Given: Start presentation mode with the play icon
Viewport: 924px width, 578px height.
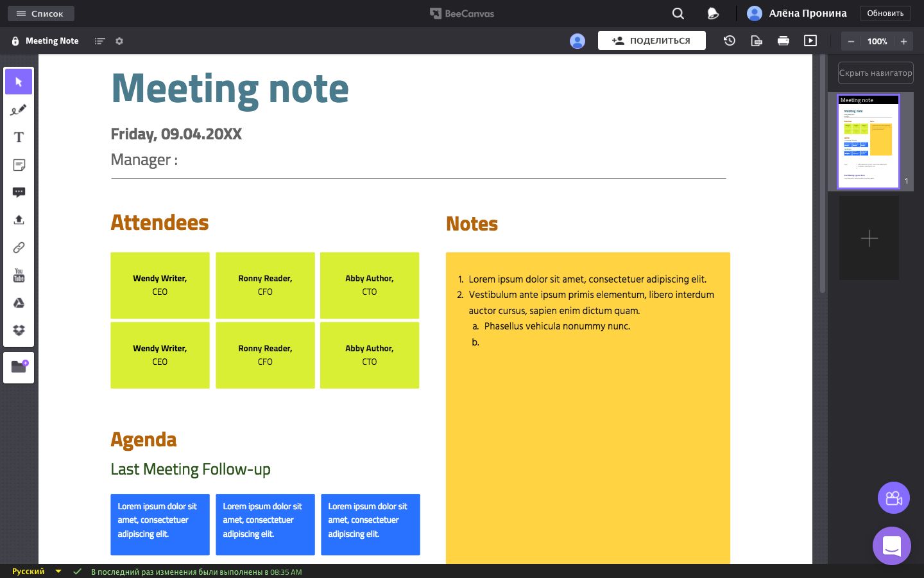Looking at the screenshot, I should point(810,40).
